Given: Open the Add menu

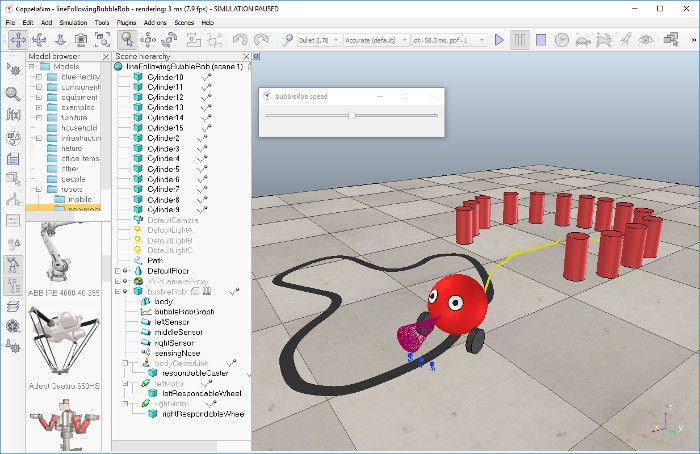Looking at the screenshot, I should coord(46,22).
